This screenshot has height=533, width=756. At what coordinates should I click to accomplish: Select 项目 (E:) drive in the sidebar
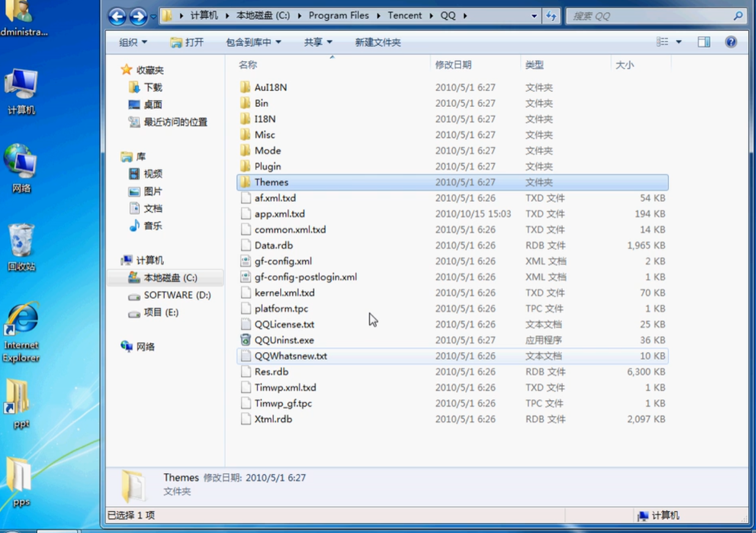(161, 312)
